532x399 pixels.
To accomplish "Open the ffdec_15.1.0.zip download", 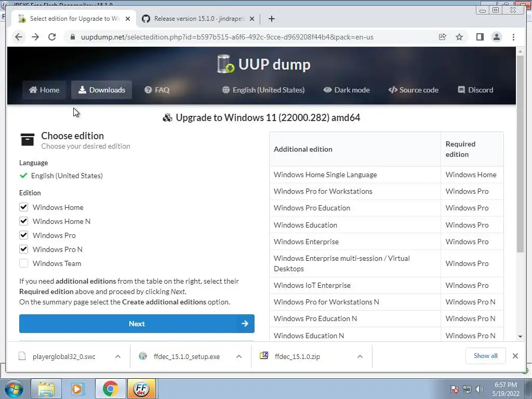I will (297, 356).
